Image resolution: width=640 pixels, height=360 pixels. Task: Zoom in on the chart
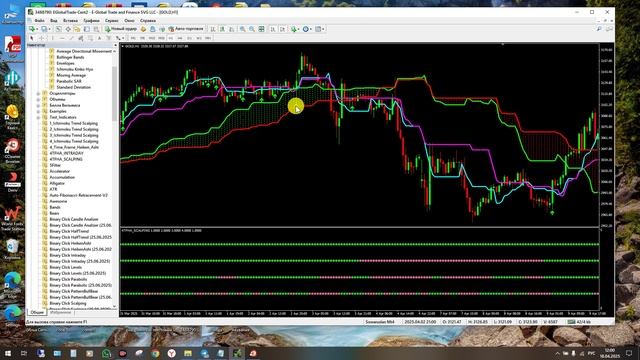(x=242, y=29)
